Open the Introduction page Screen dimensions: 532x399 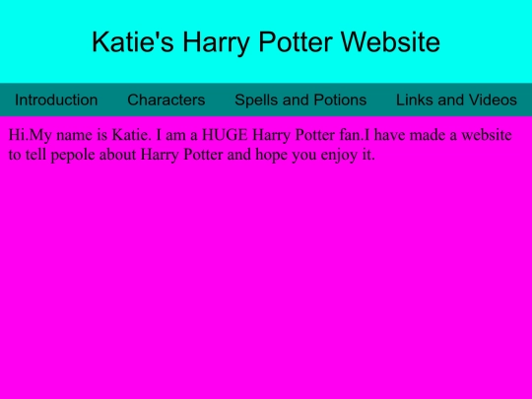coord(56,100)
